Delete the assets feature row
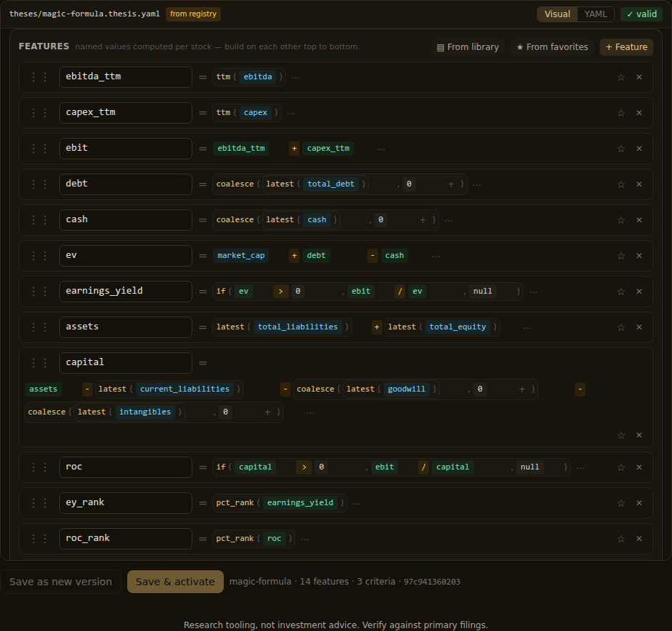Screen dimensions: 672x631 [639, 327]
